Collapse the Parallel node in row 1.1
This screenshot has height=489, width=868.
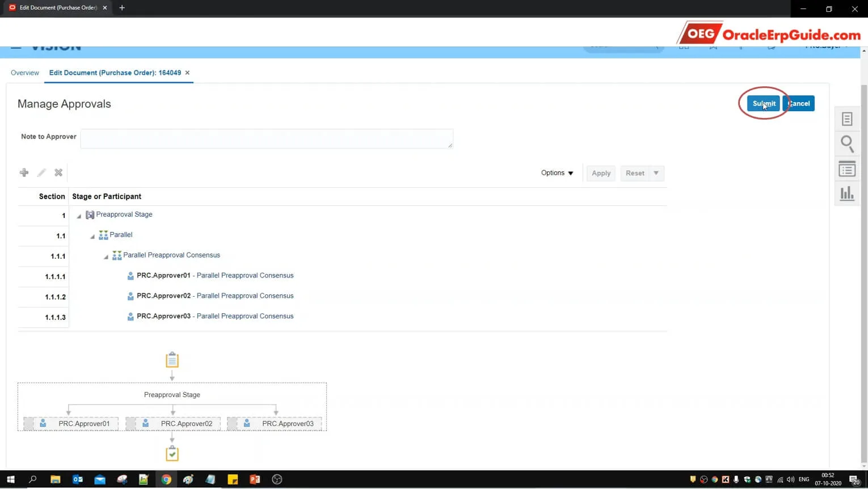pos(92,237)
